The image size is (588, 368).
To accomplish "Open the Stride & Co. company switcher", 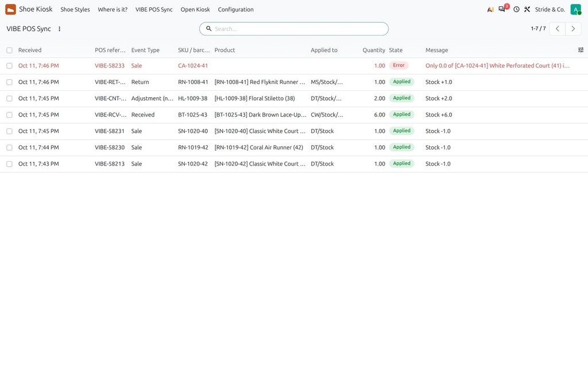I will pyautogui.click(x=550, y=9).
